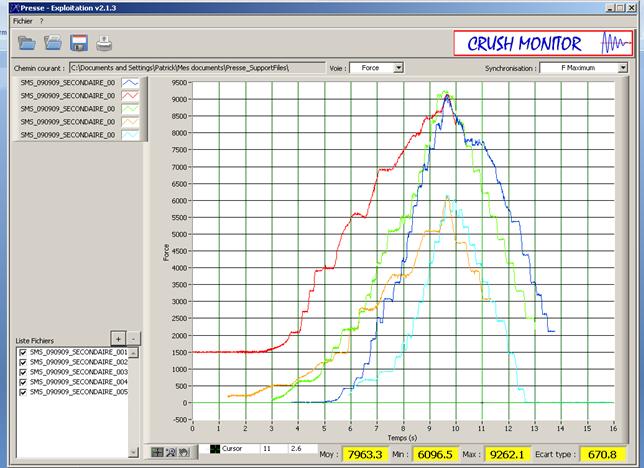This screenshot has height=468, width=644.
Task: Uncheck SMS_090909_SECONDAIRE_001 in file list
Action: click(x=23, y=352)
